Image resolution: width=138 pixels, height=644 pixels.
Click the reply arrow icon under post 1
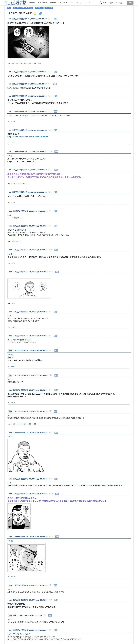point(9,63)
